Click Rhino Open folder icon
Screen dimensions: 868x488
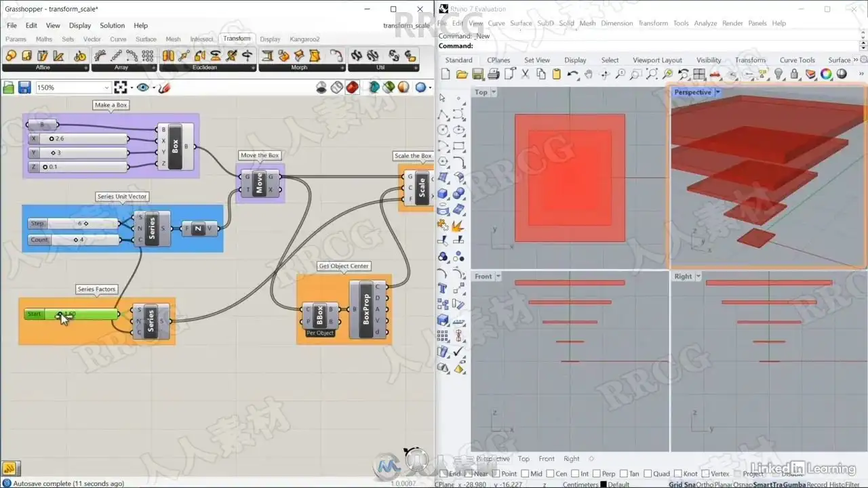point(462,74)
